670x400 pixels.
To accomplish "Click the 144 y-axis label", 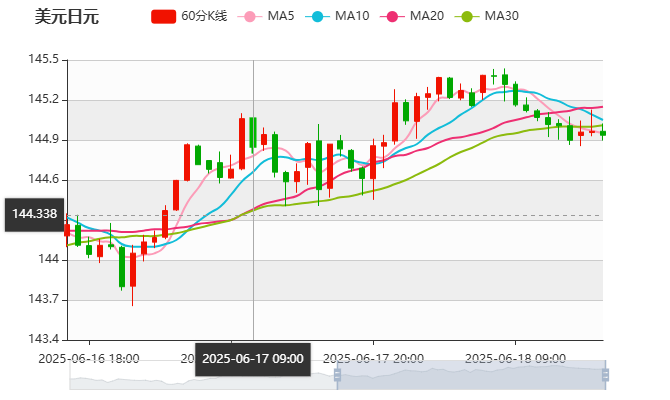I will point(48,259).
